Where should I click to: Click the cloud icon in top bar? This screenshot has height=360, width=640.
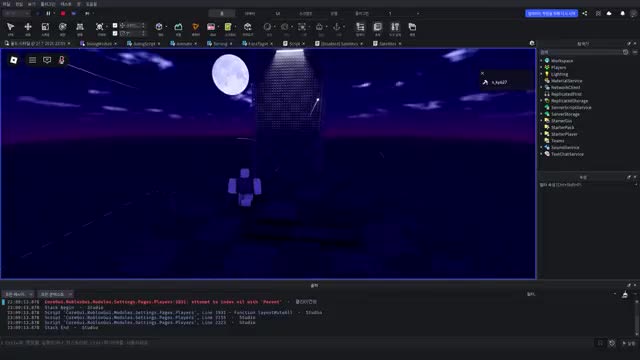tap(609, 13)
